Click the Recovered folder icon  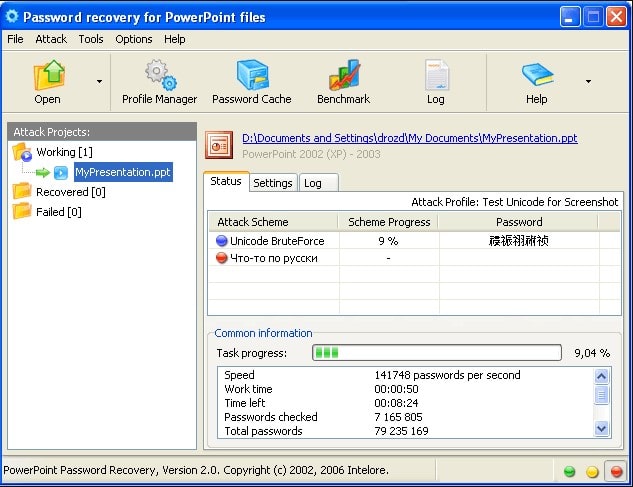click(22, 191)
